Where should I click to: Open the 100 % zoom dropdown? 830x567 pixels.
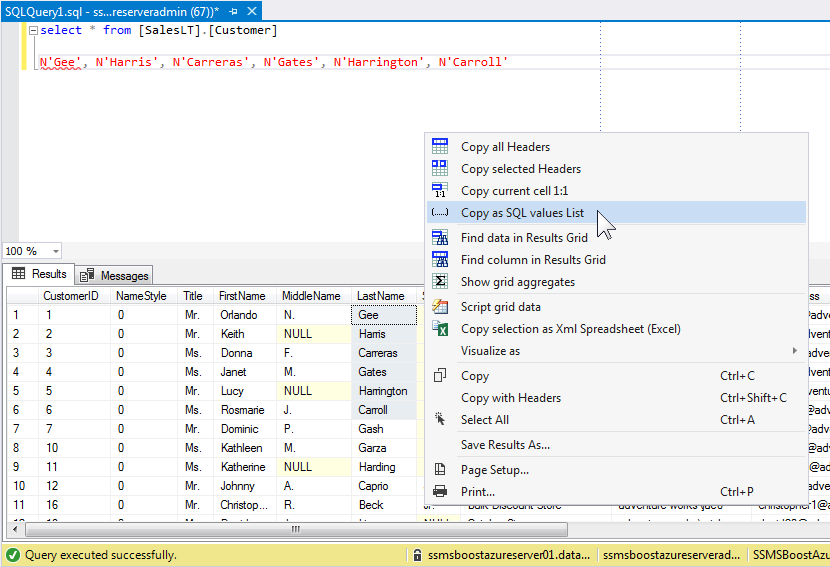[x=56, y=251]
